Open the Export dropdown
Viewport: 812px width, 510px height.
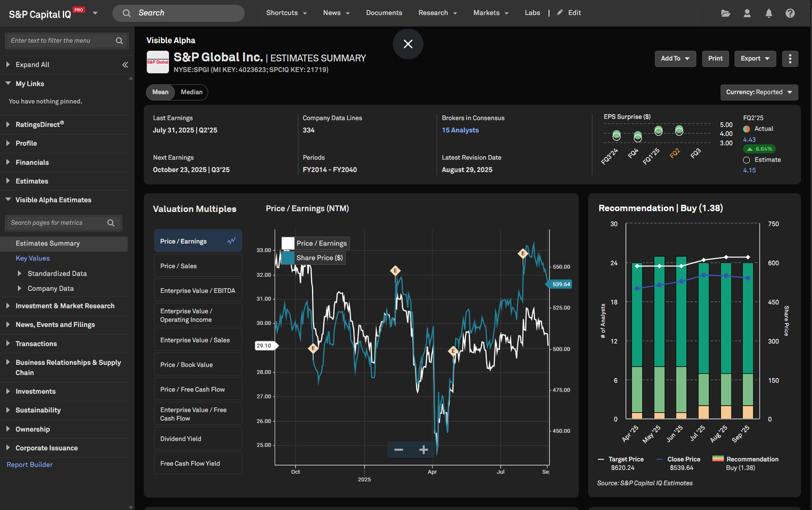[x=755, y=59]
